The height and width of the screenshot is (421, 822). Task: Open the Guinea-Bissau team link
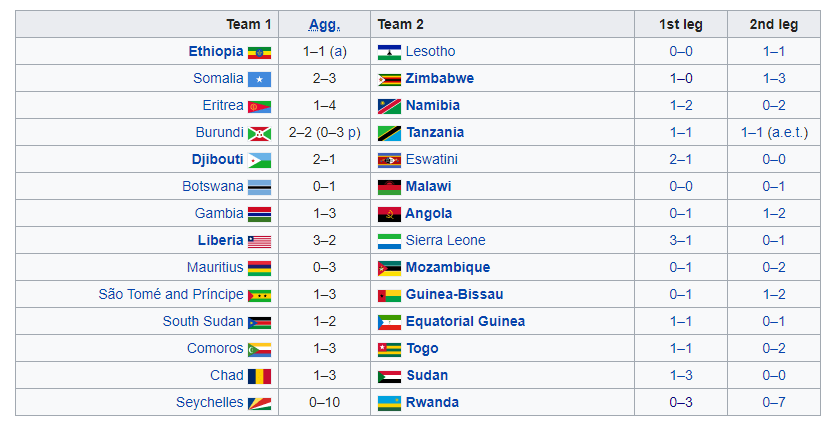click(454, 294)
